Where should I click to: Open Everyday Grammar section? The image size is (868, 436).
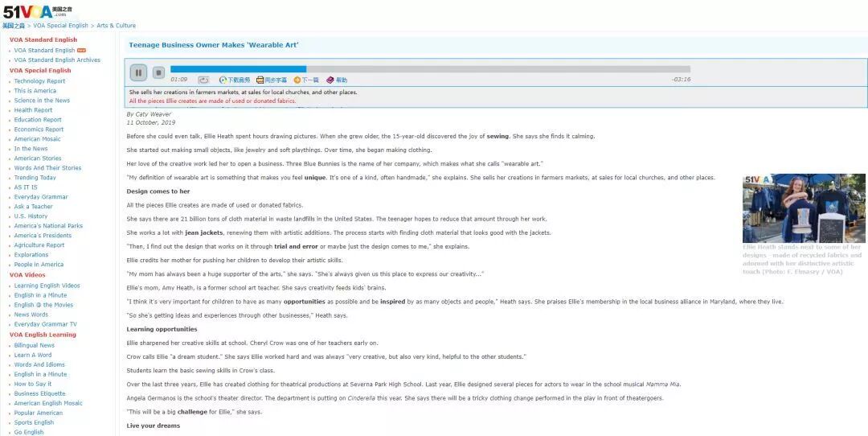(41, 196)
